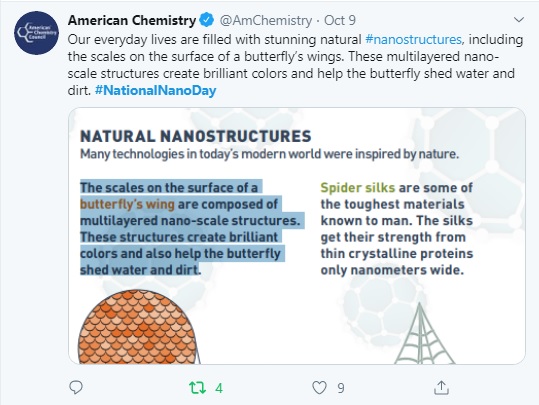Click the Spider silks paragraph in infographic
Viewport: 539px width, 405px height.
[397, 229]
